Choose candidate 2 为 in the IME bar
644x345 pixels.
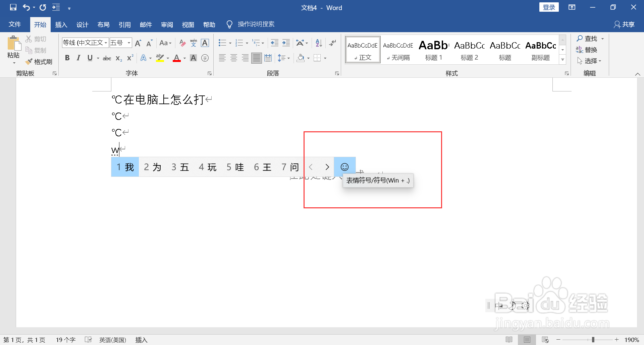[x=153, y=167]
